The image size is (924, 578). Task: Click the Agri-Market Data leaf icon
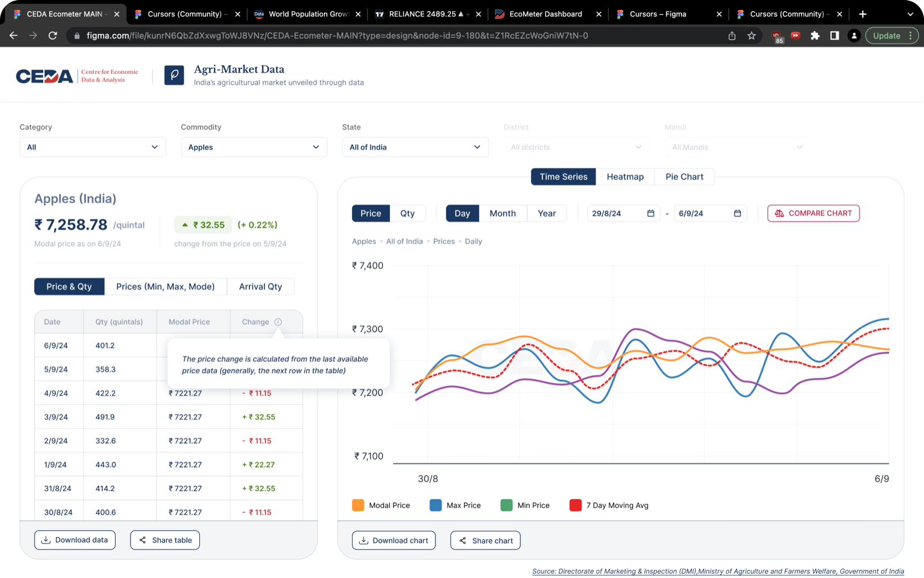[x=174, y=75]
